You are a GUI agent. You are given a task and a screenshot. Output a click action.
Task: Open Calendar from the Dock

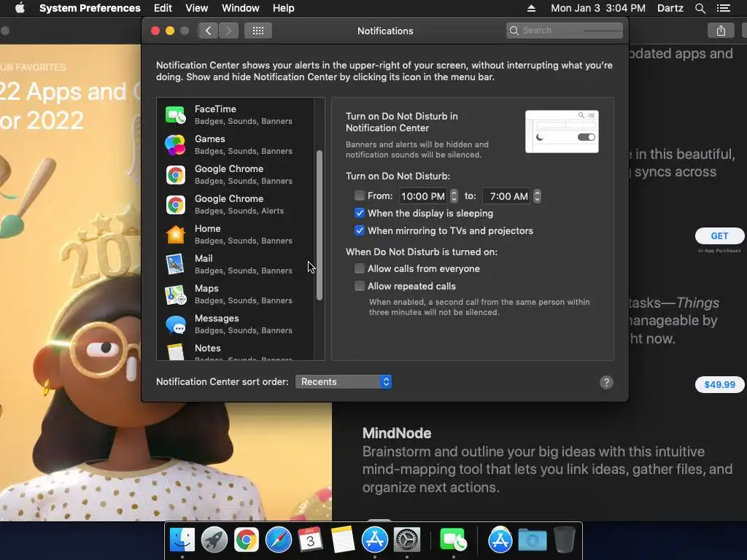pyautogui.click(x=310, y=540)
